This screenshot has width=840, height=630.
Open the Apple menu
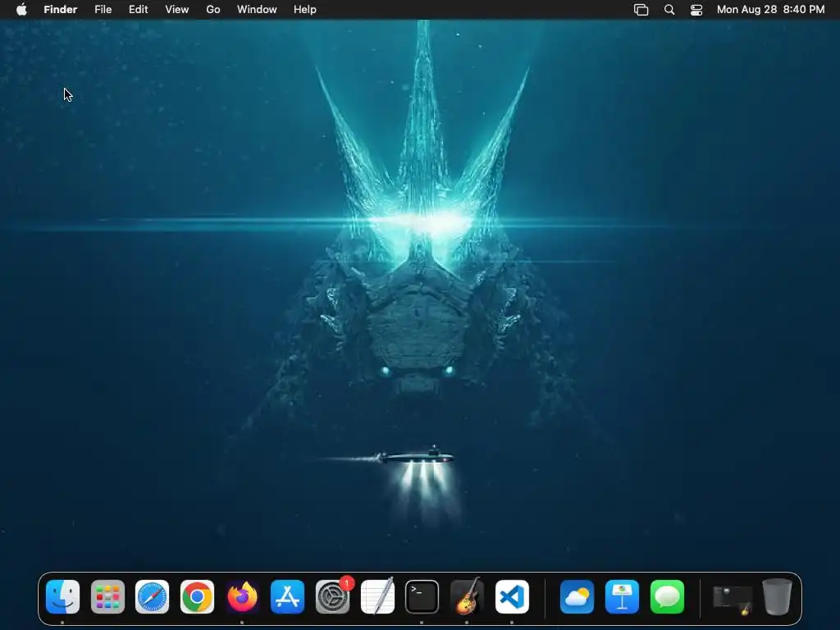pyautogui.click(x=21, y=9)
